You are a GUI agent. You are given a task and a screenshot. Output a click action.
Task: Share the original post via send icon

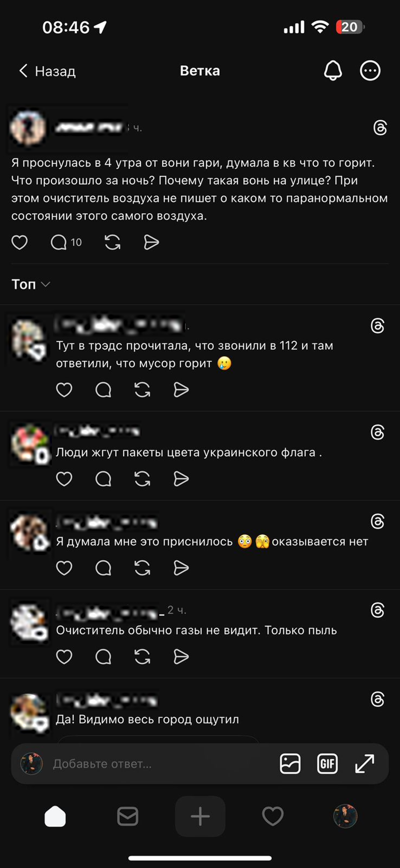(151, 242)
